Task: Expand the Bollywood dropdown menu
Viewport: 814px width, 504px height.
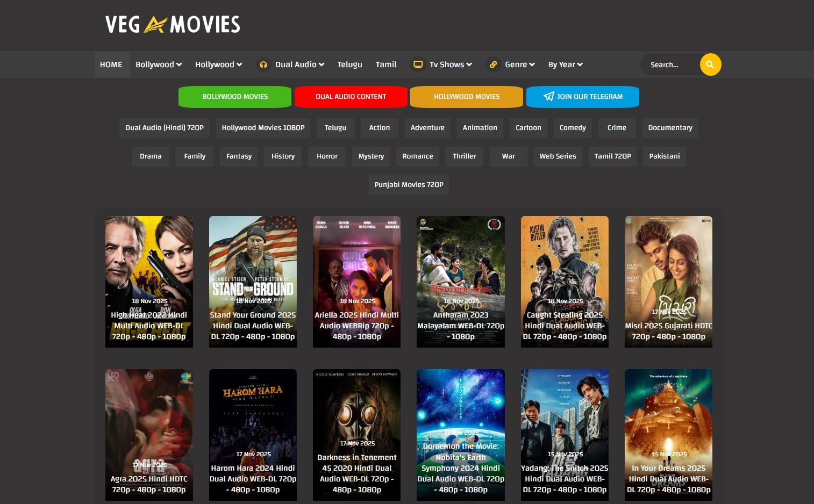Action: [x=159, y=64]
